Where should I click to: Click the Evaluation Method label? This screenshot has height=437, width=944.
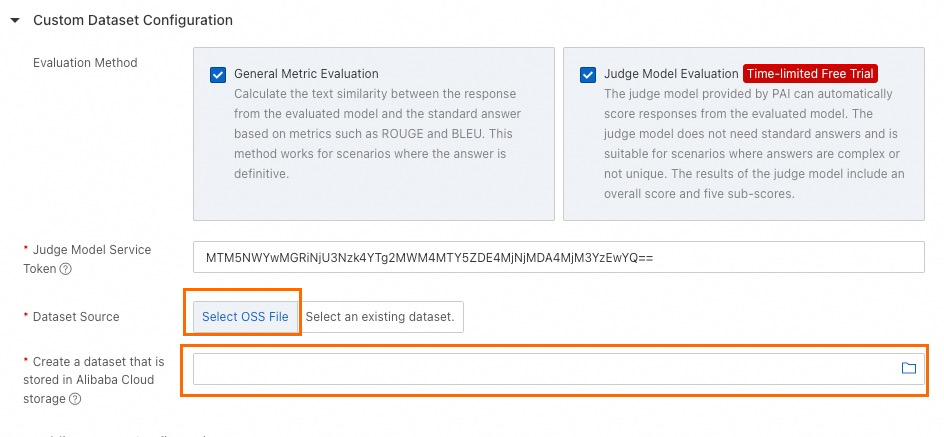85,63
